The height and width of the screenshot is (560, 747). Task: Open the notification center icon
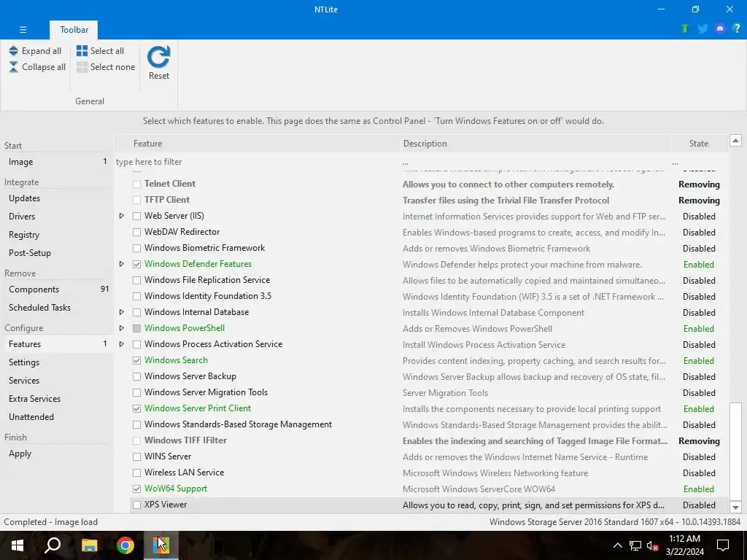tap(723, 545)
